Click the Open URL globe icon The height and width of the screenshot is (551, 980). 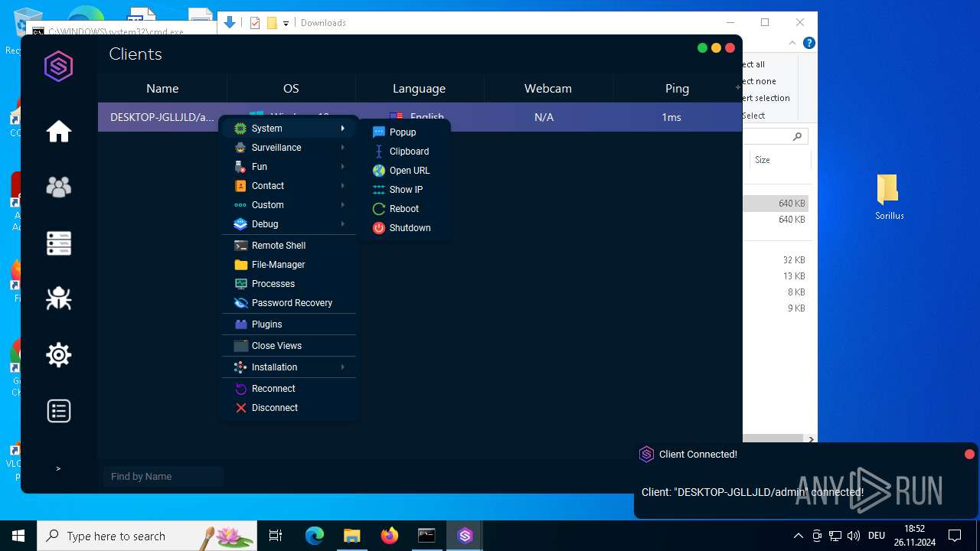tap(378, 171)
